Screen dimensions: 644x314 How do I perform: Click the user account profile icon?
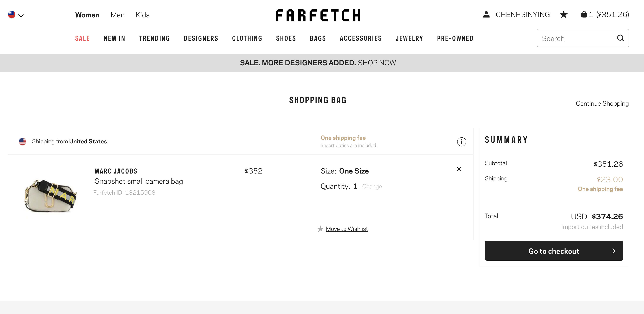pyautogui.click(x=486, y=15)
